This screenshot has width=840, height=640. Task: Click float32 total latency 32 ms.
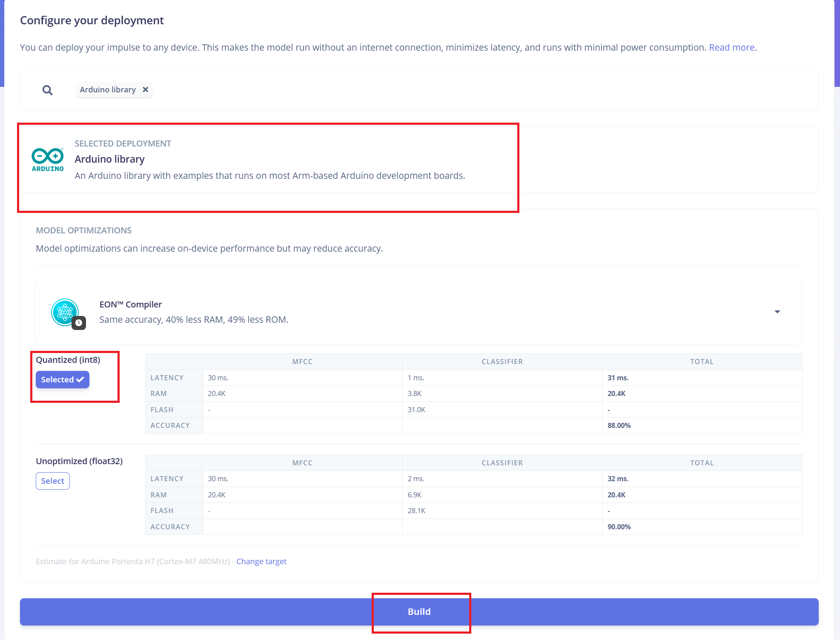pos(618,479)
